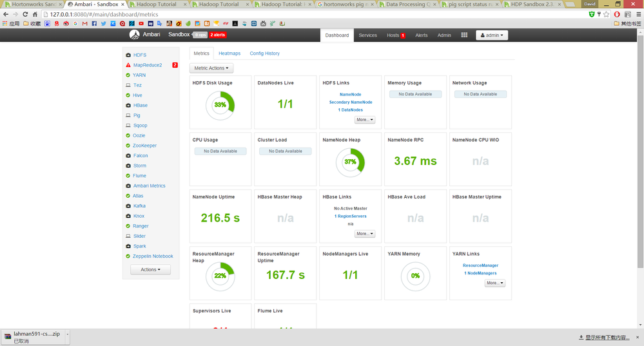The height and width of the screenshot is (346, 644).
Task: Click the 2 alerts red label
Action: [x=218, y=35]
